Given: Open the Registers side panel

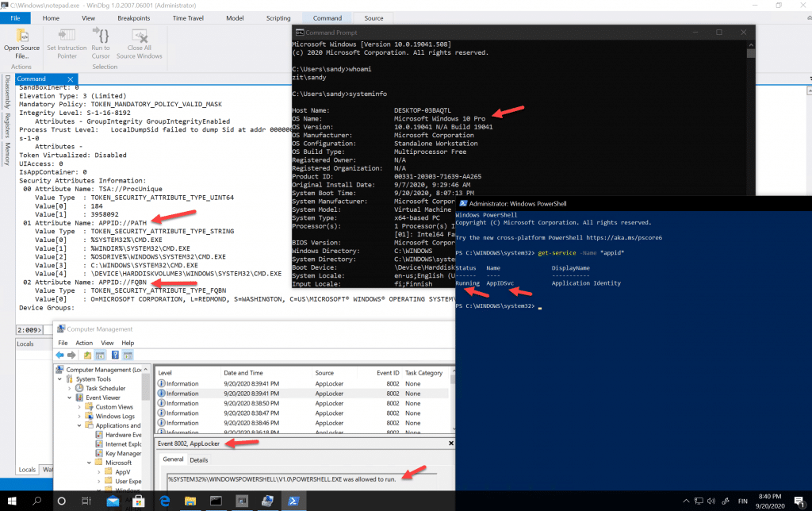Looking at the screenshot, I should 7,125.
